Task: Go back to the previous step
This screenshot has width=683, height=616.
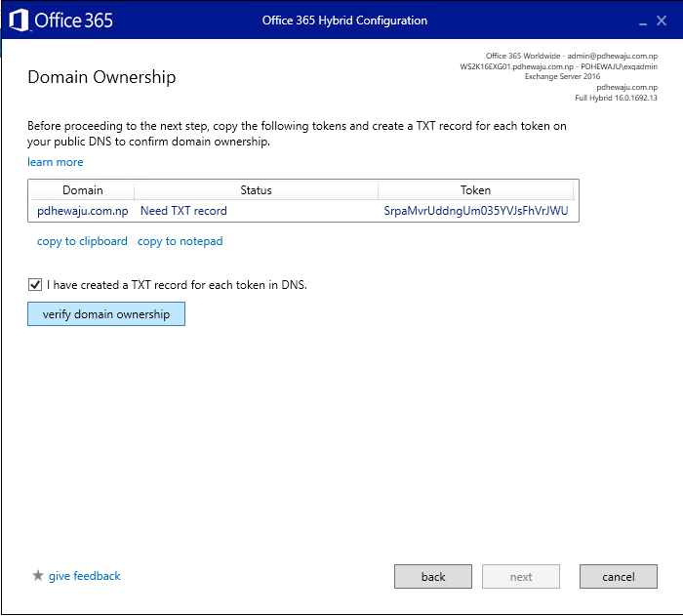Action: click(433, 576)
